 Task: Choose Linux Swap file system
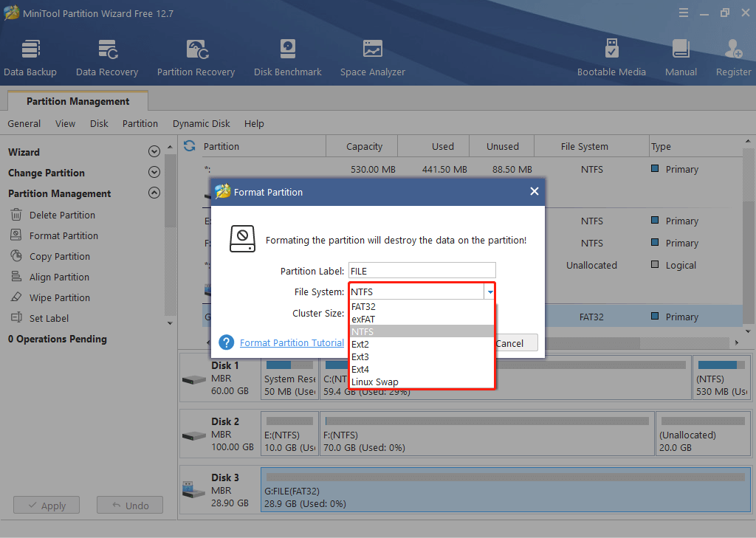pos(421,382)
